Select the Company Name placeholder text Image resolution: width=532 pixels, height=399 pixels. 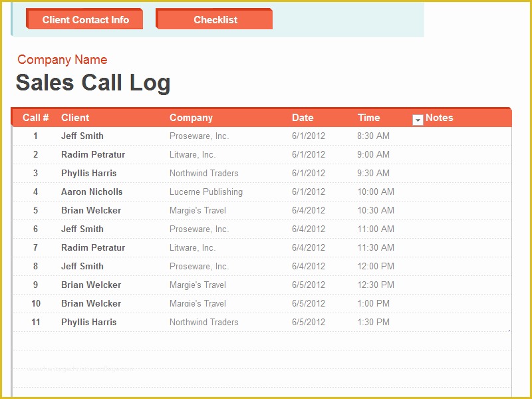(63, 59)
